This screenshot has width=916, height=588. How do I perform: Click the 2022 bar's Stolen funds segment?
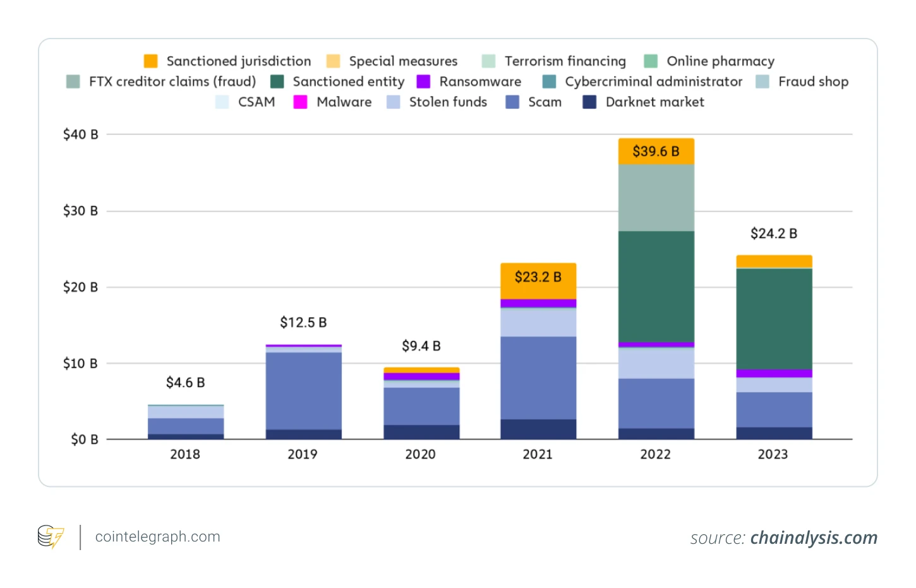pyautogui.click(x=656, y=363)
